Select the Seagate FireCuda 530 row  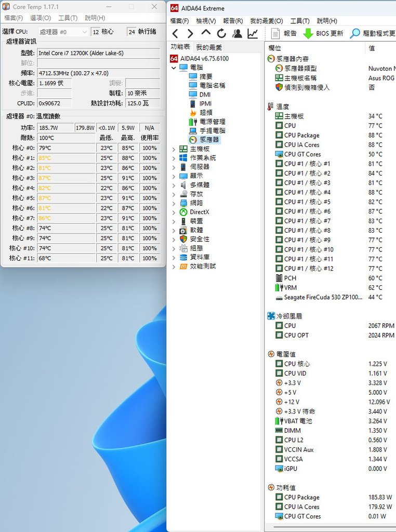pyautogui.click(x=331, y=297)
